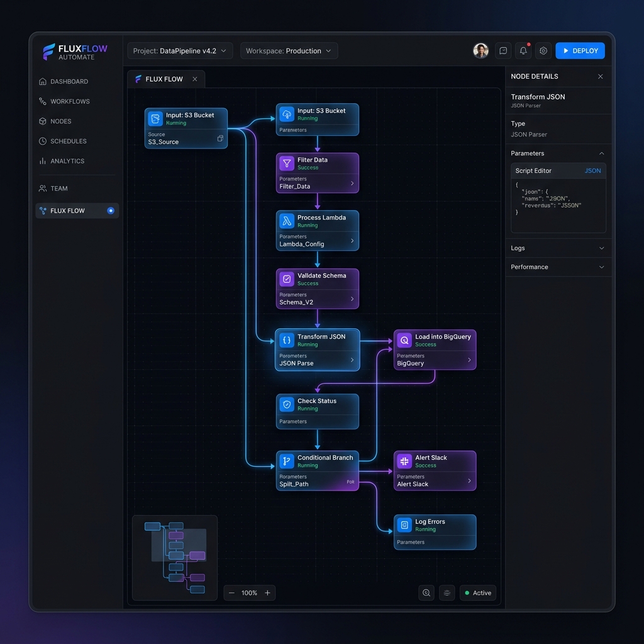Close the Node Details panel
Image resolution: width=644 pixels, height=644 pixels.
point(601,77)
